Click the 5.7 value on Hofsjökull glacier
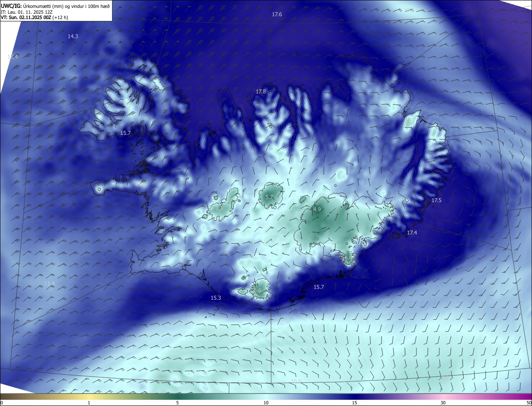This screenshot has width=532, height=406. tap(269, 197)
